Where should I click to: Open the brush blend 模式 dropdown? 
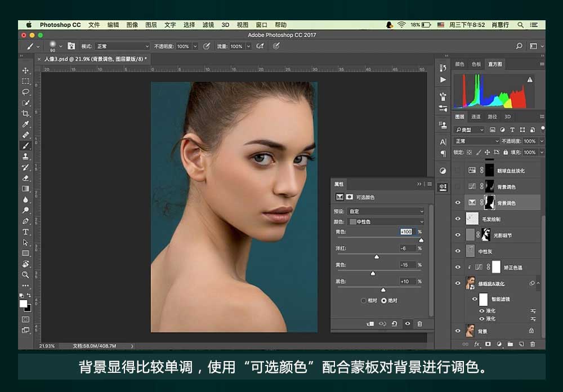(x=122, y=46)
